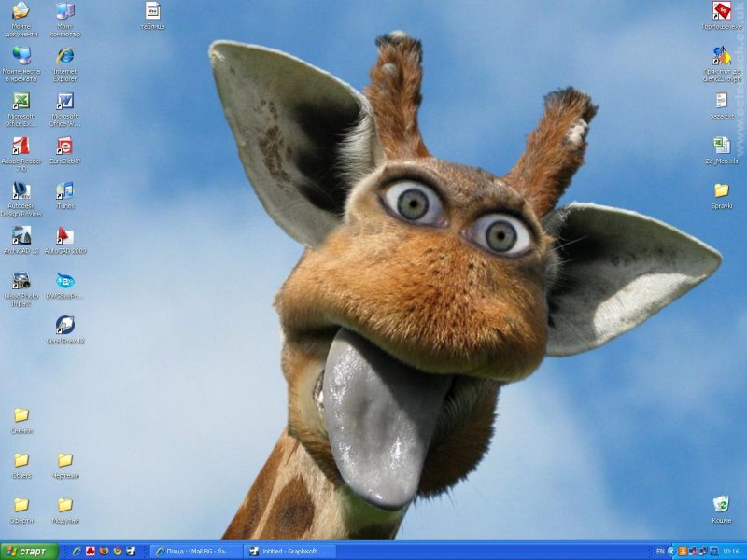Launch Adobe Reader 7.0 from the desktop
The height and width of the screenshot is (560, 747).
coord(21,147)
